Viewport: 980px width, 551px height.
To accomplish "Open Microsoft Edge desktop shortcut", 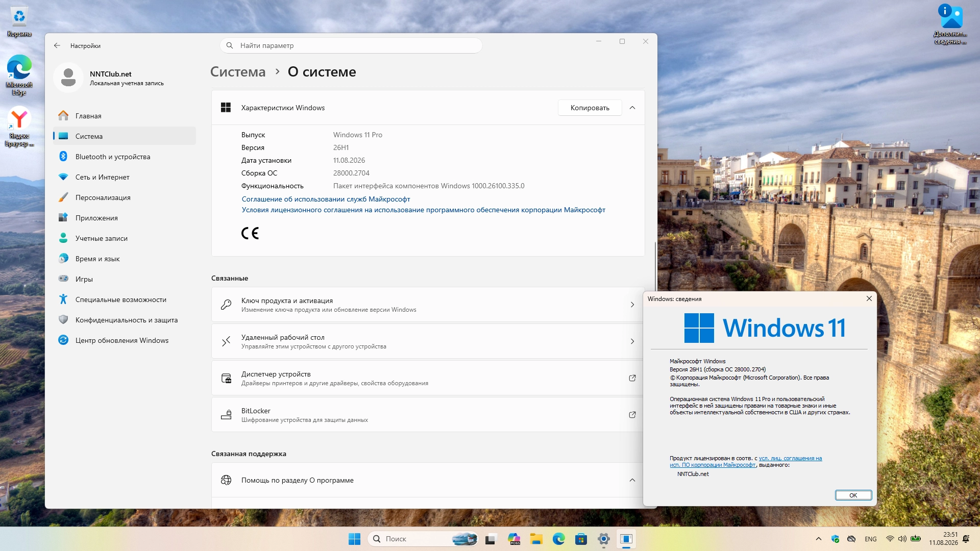I will click(x=19, y=75).
